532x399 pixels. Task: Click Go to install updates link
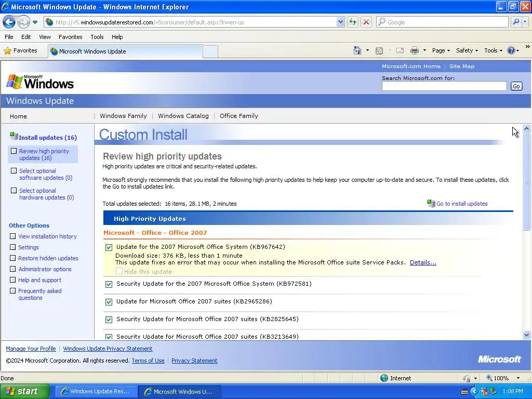pyautogui.click(x=462, y=204)
